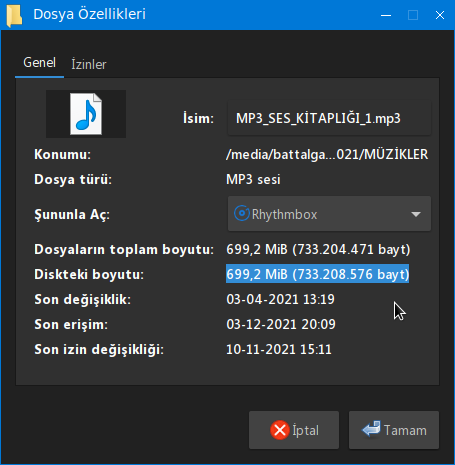This screenshot has width=455, height=465.
Task: Click the Diskteki boyutu: label
Action: tap(89, 274)
